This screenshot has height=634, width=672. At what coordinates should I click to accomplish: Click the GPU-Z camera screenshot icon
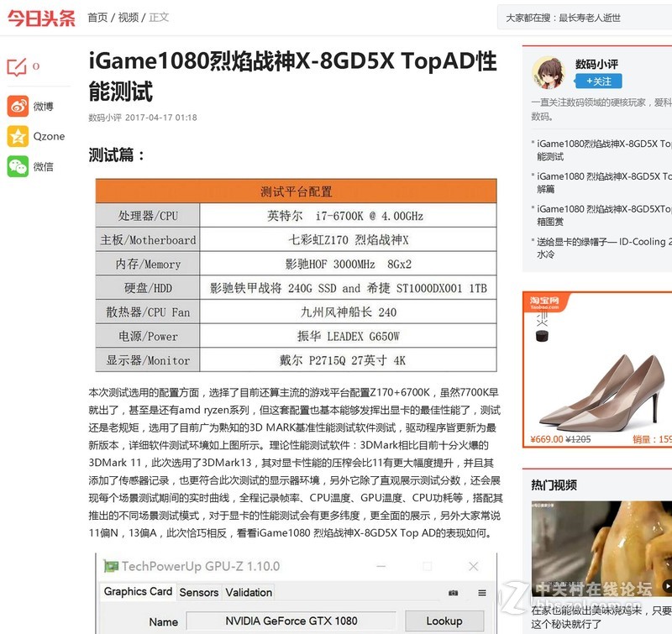tap(453, 593)
